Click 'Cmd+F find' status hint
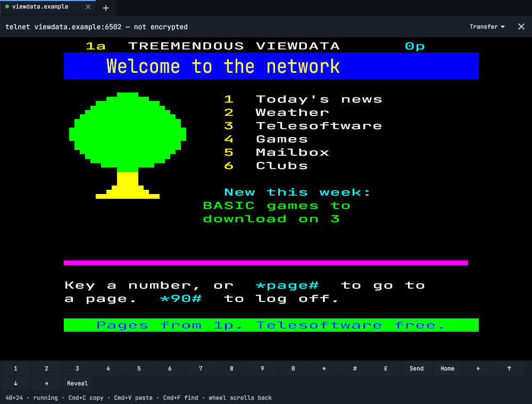The width and height of the screenshot is (532, 404). pyautogui.click(x=180, y=398)
